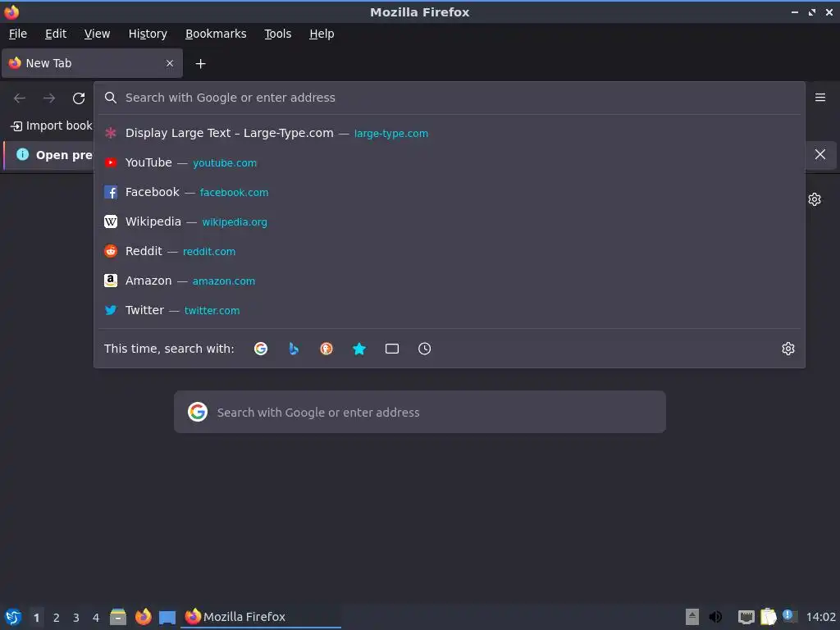Click the Twitter bird favicon
The image size is (840, 630).
point(111,309)
